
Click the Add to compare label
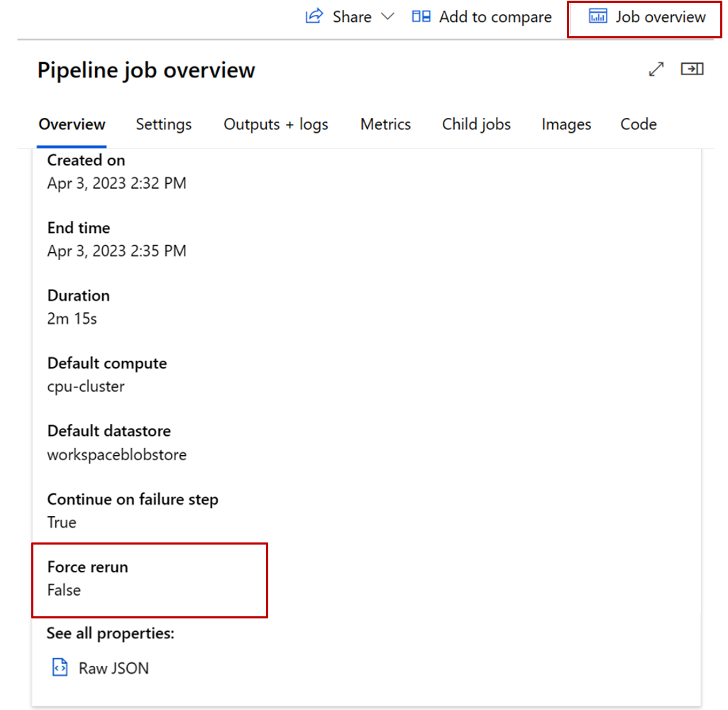click(x=495, y=17)
